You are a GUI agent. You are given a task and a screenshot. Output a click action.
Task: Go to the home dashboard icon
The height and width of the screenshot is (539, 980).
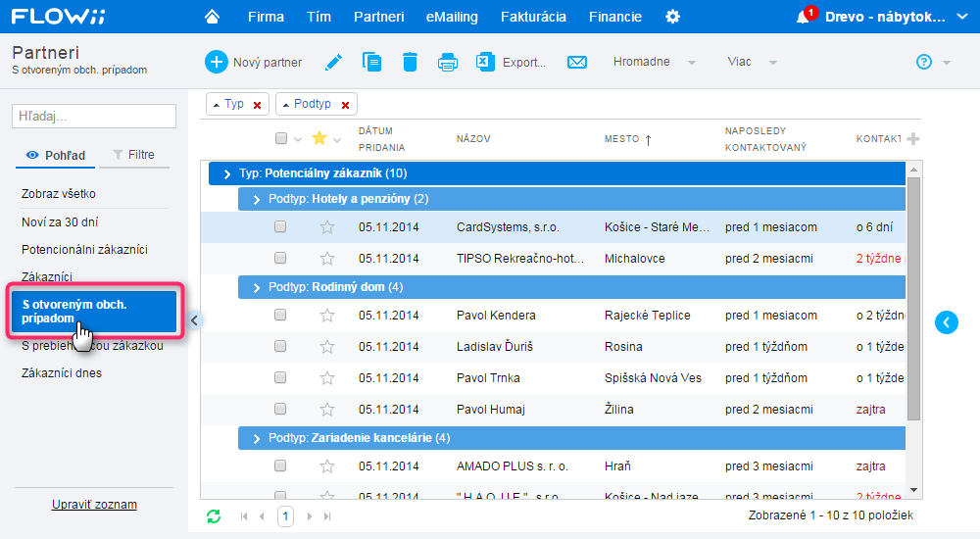click(x=212, y=17)
